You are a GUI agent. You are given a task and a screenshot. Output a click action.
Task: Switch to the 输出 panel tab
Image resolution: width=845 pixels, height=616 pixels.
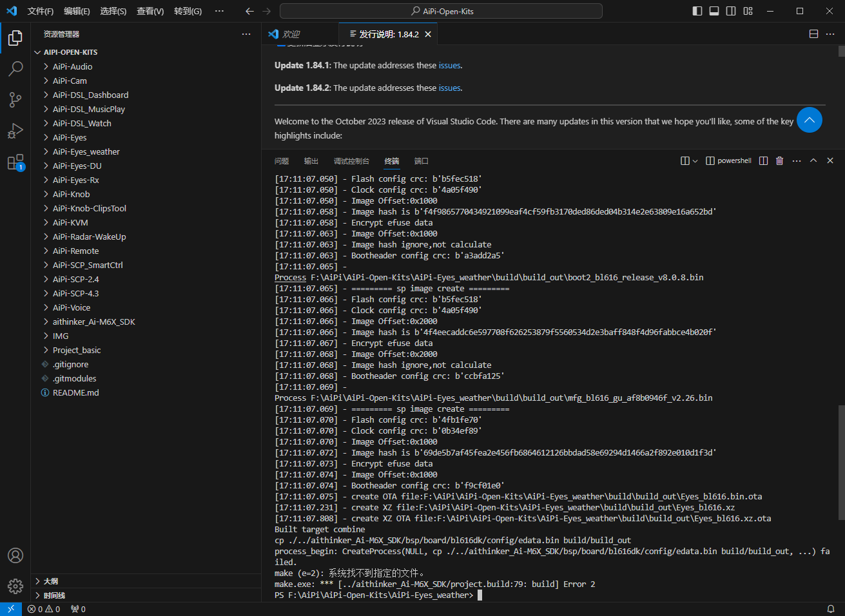(311, 161)
